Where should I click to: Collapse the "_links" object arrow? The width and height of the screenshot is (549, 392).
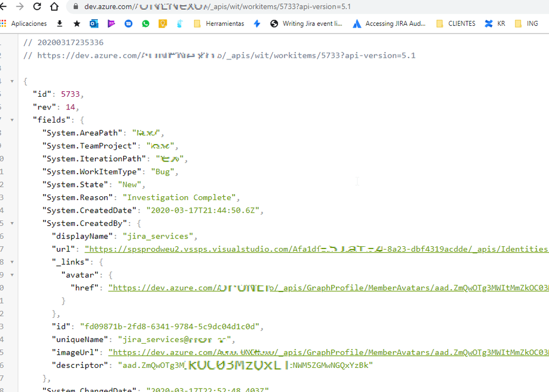[12, 262]
